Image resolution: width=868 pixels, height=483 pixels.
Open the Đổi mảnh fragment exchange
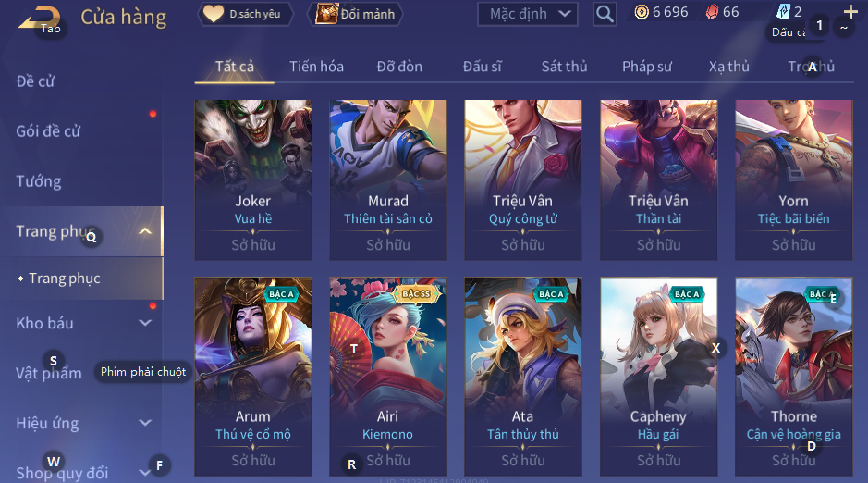tap(355, 14)
